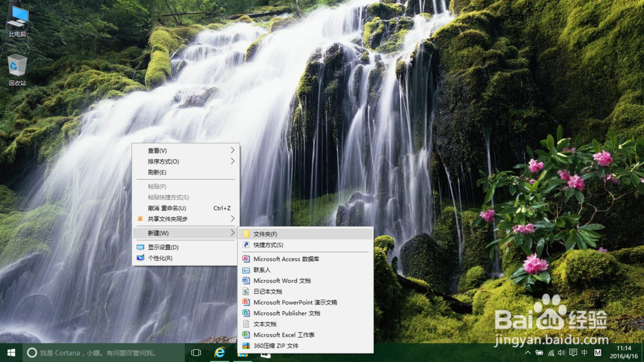Click the arrow beside 排序方式(O)

coord(232,162)
